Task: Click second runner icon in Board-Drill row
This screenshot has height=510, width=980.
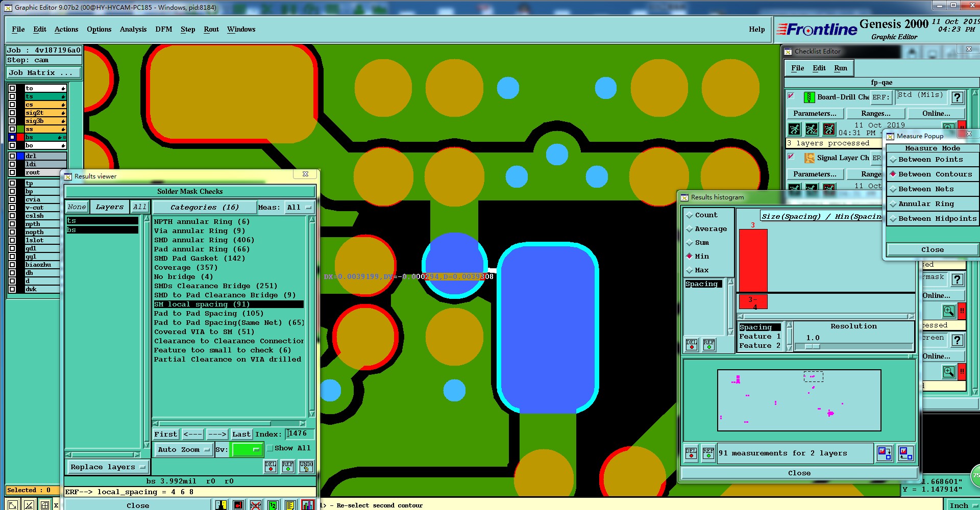Action: point(812,129)
